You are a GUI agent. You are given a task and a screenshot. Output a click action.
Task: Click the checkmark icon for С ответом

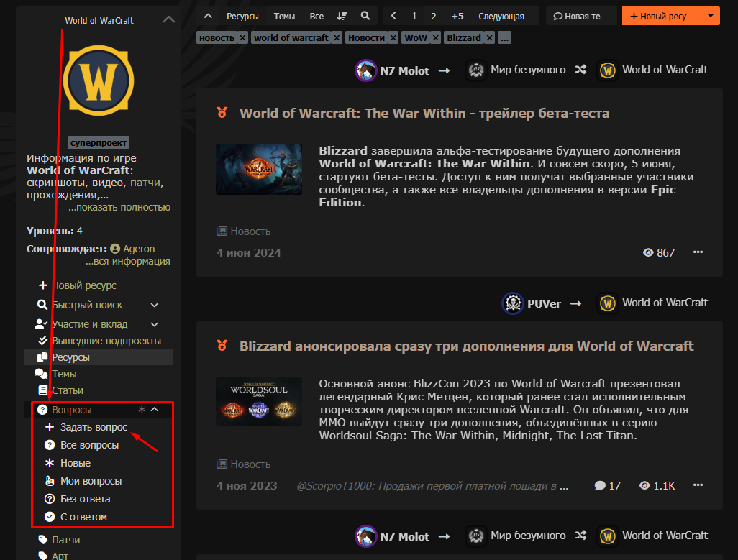click(x=50, y=517)
